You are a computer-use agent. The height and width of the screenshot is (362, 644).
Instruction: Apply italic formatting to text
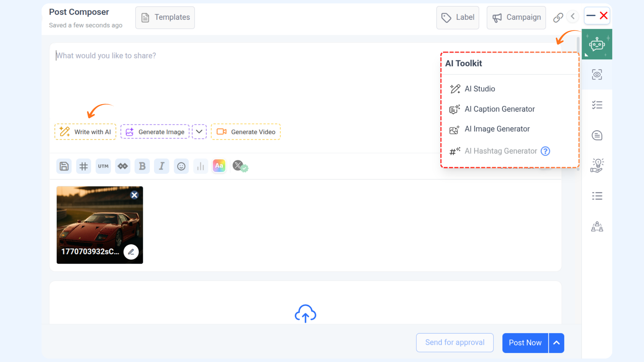click(x=162, y=166)
